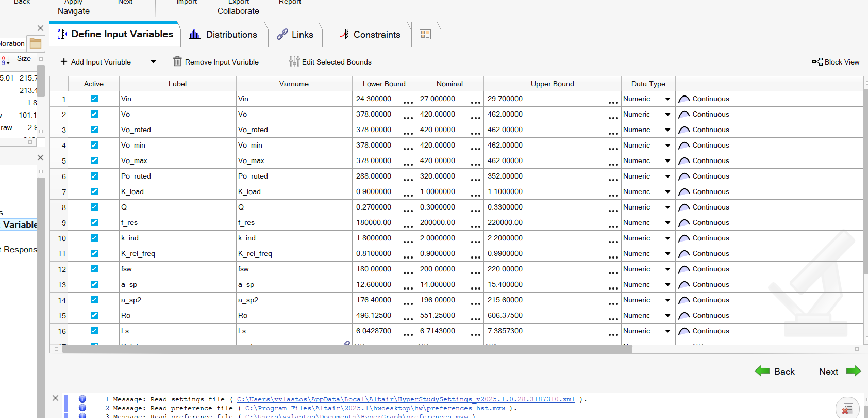This screenshot has width=868, height=418.
Task: Switch to Define Input Variables tab
Action: pos(115,34)
